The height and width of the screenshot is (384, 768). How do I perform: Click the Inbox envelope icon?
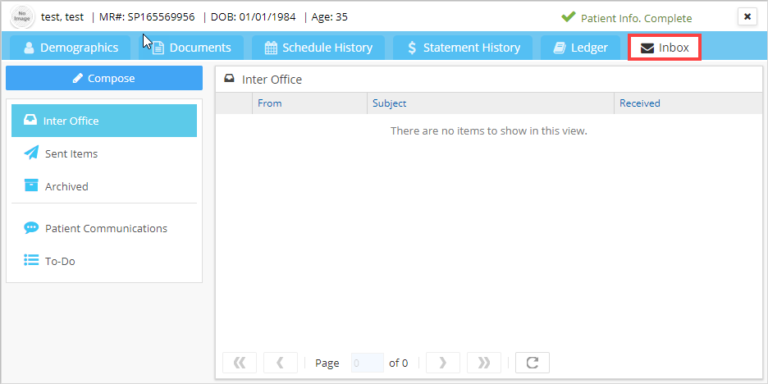click(x=648, y=48)
